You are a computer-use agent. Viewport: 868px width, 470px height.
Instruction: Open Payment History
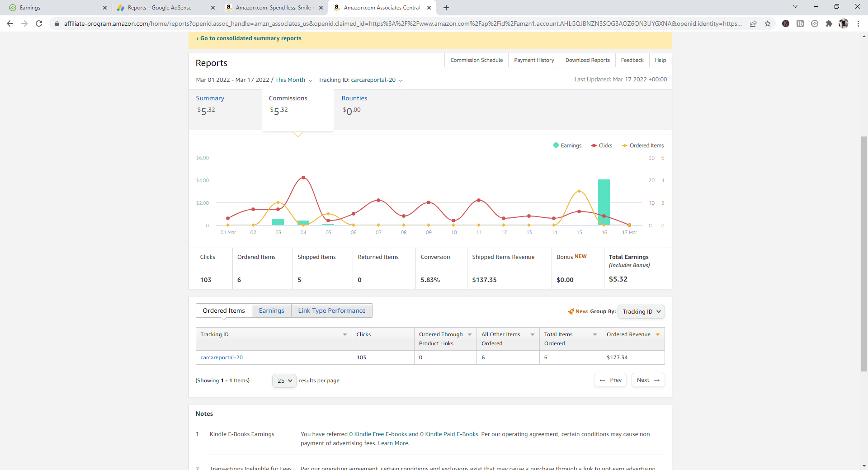534,60
